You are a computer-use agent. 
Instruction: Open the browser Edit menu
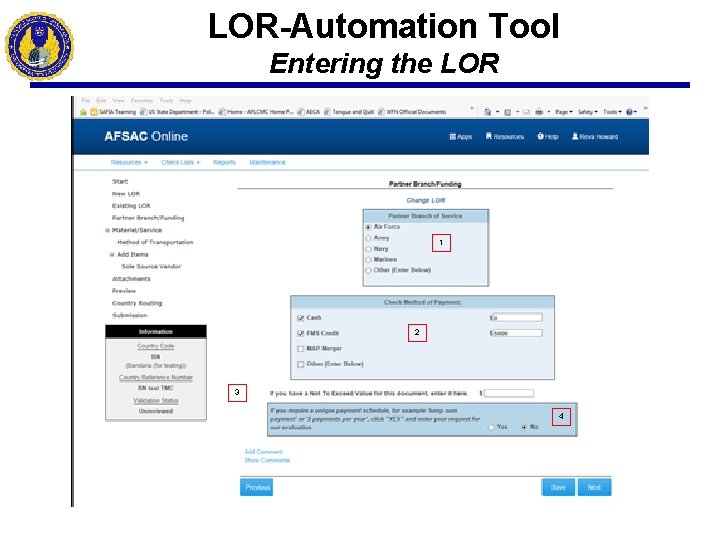101,100
